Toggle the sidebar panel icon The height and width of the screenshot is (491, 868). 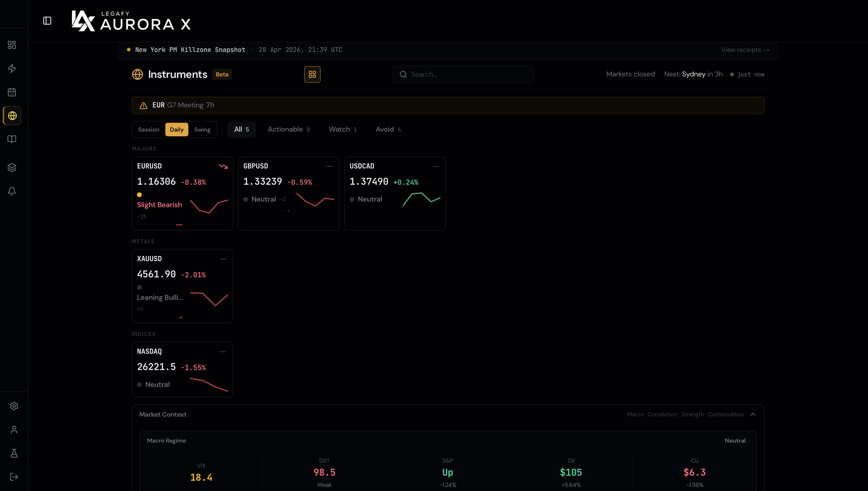tap(47, 21)
